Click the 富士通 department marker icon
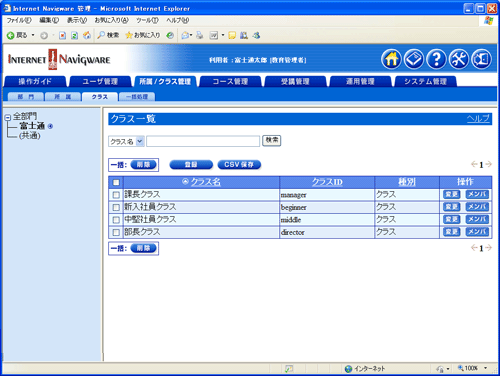The width and height of the screenshot is (500, 376). click(x=50, y=126)
